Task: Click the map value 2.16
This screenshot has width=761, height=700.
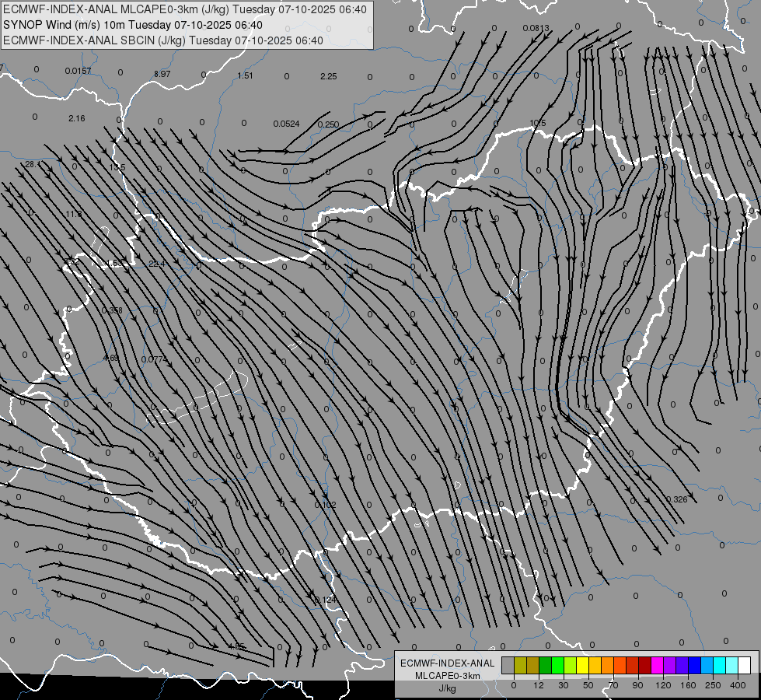Action: point(77,118)
